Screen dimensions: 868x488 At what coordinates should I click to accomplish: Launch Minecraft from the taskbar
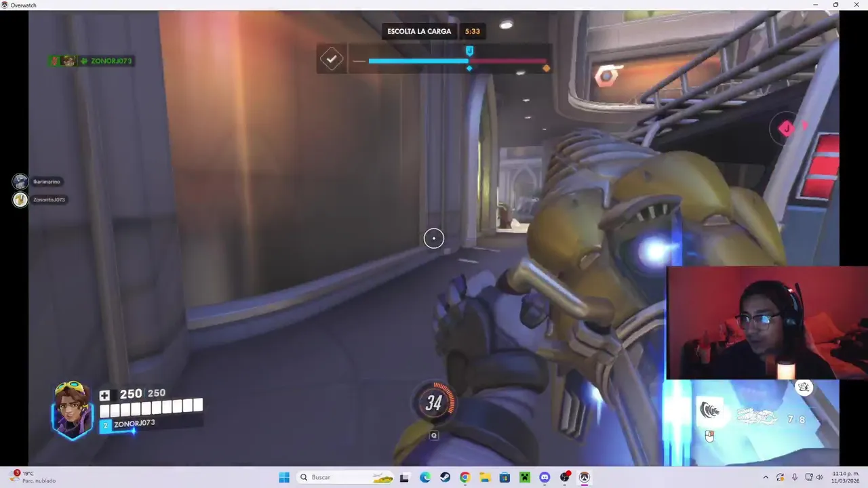click(525, 477)
